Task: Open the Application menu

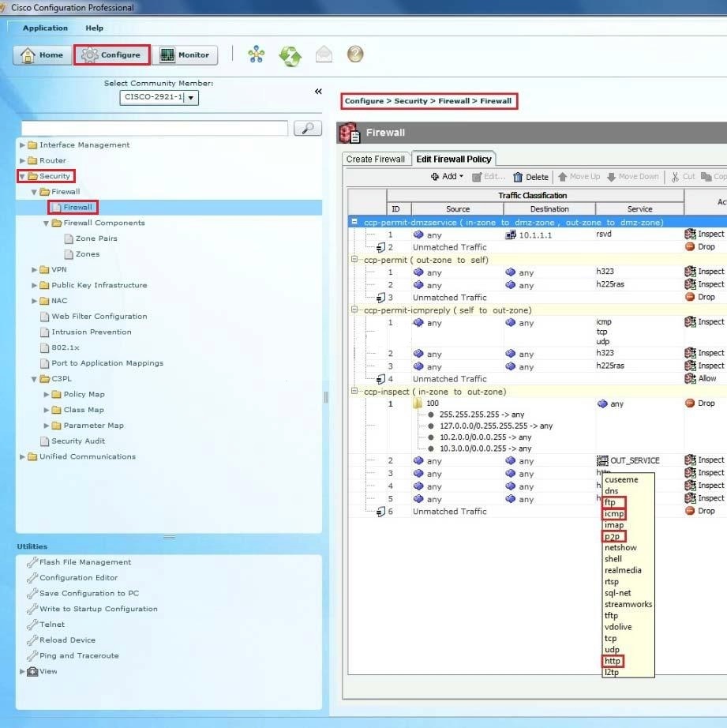Action: (45, 28)
